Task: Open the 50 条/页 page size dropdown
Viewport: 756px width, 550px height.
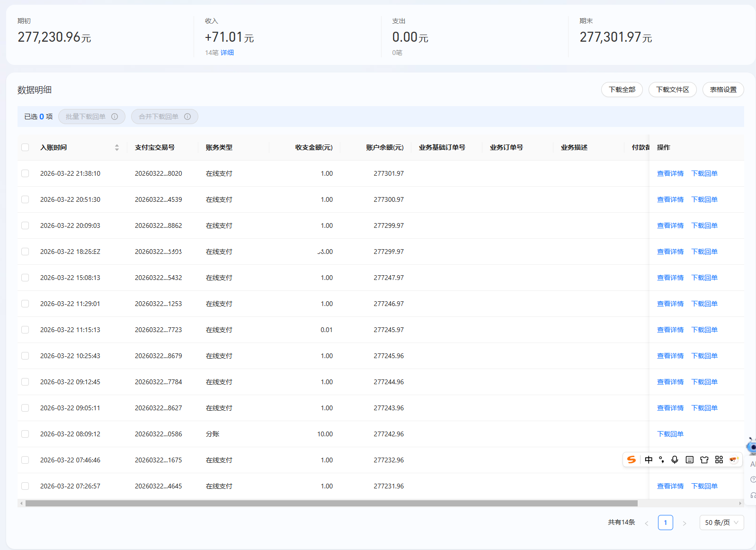Action: tap(721, 523)
